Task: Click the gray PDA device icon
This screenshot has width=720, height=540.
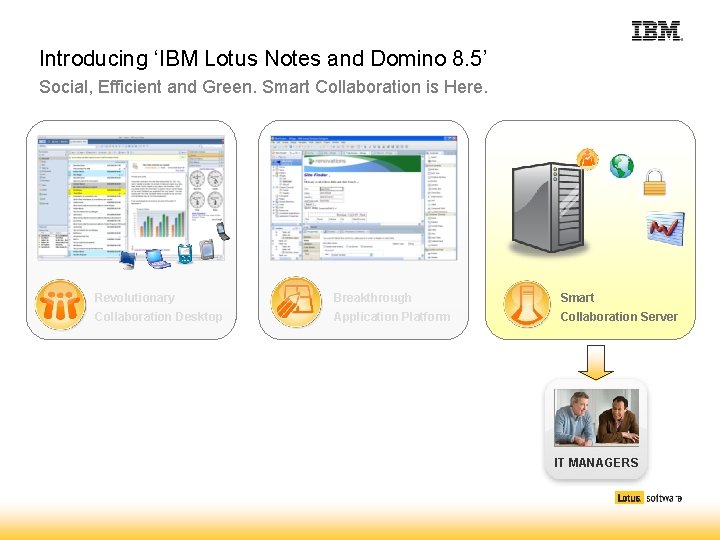Action: coord(207,250)
